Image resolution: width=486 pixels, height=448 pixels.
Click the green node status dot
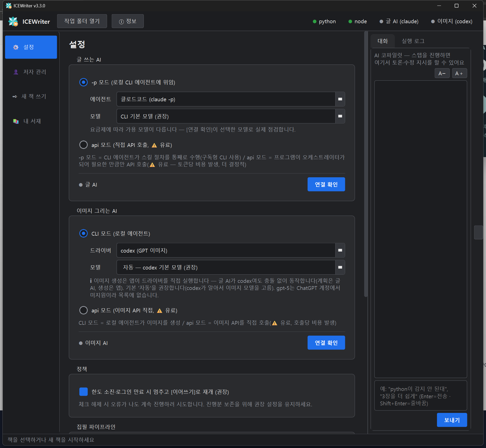pos(350,21)
